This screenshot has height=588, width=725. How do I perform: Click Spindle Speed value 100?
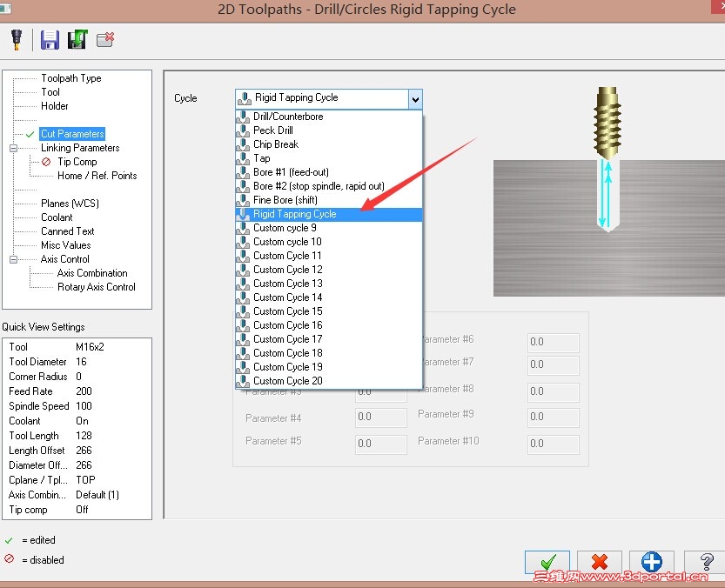point(84,406)
